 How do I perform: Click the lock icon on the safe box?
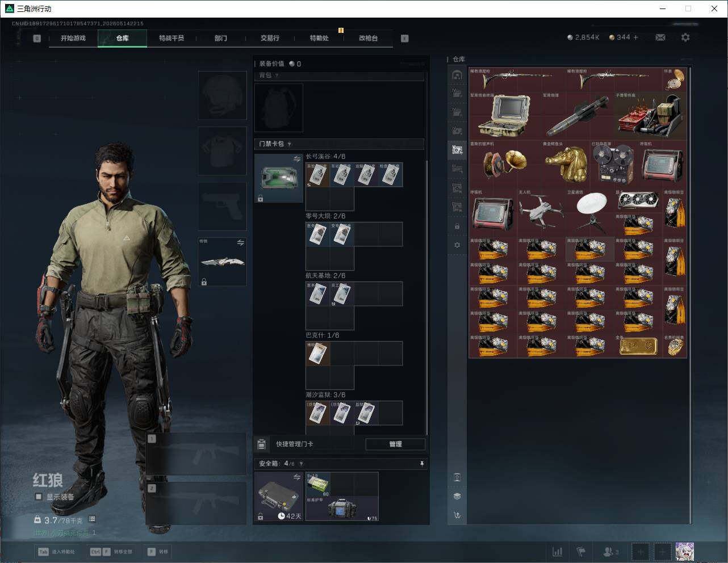coord(260,516)
